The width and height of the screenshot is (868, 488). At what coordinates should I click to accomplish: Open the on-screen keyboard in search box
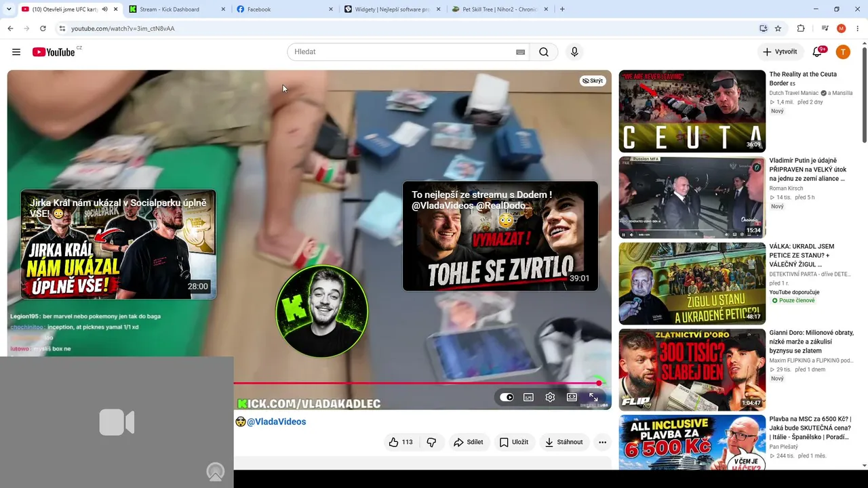tap(521, 52)
